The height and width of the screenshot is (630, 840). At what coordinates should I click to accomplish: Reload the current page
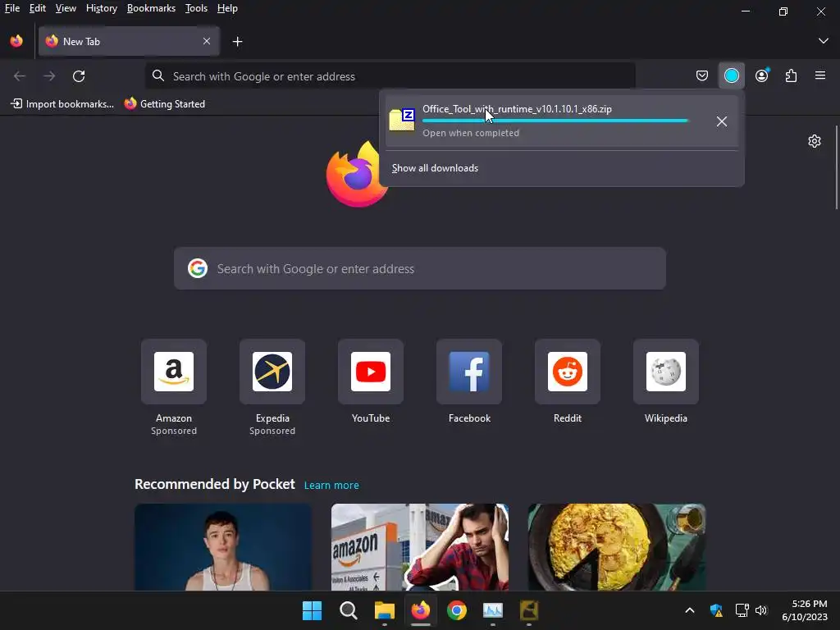79,76
